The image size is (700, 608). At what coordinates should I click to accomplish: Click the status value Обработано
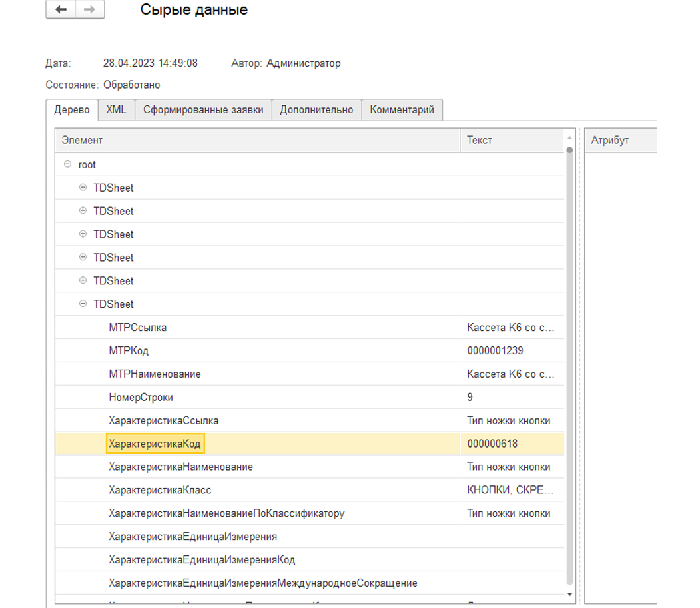click(132, 85)
